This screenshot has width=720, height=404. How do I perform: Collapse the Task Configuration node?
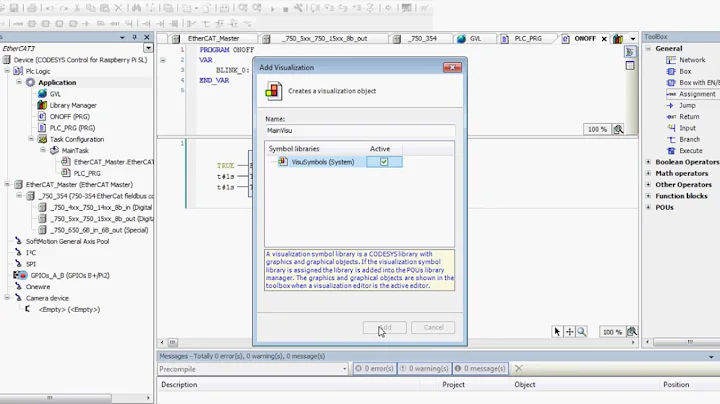click(x=31, y=139)
